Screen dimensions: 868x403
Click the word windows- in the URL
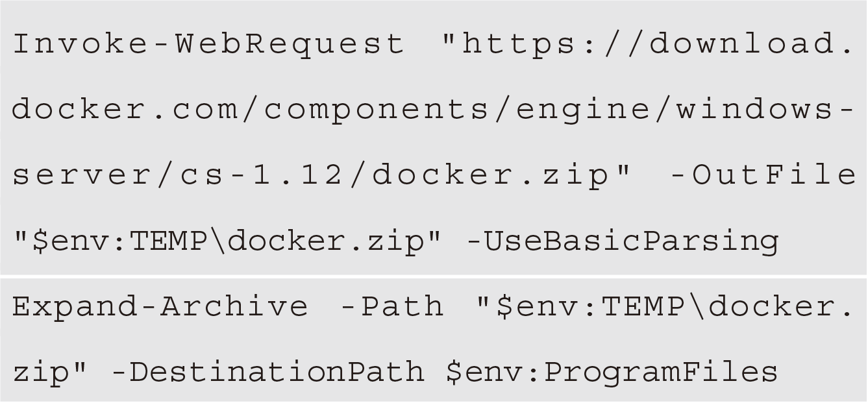(x=764, y=110)
